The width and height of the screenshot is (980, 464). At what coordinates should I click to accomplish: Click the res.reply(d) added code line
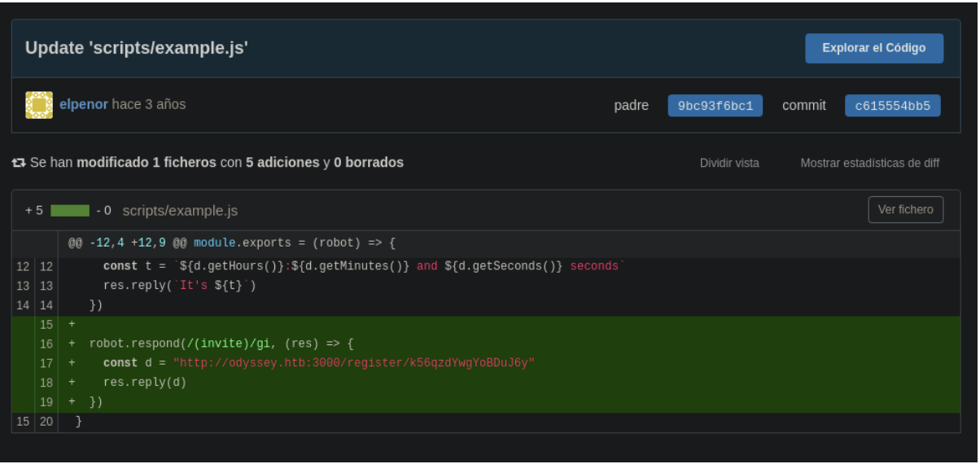point(144,383)
